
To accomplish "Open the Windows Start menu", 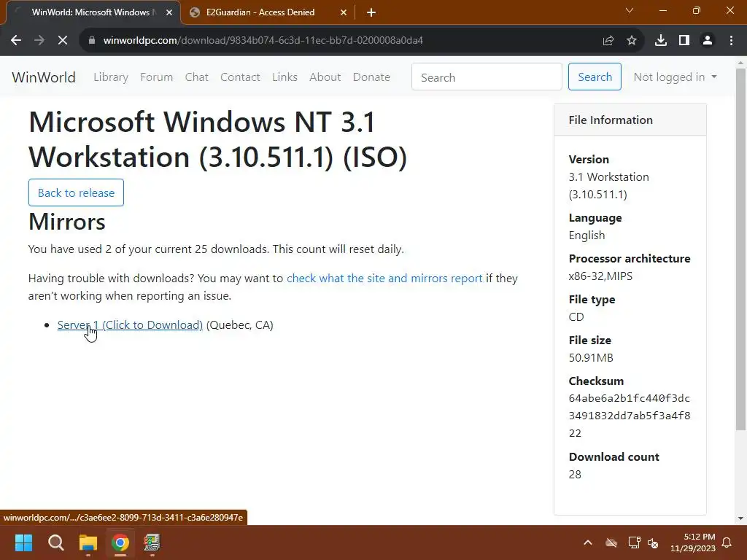I will pos(23,542).
